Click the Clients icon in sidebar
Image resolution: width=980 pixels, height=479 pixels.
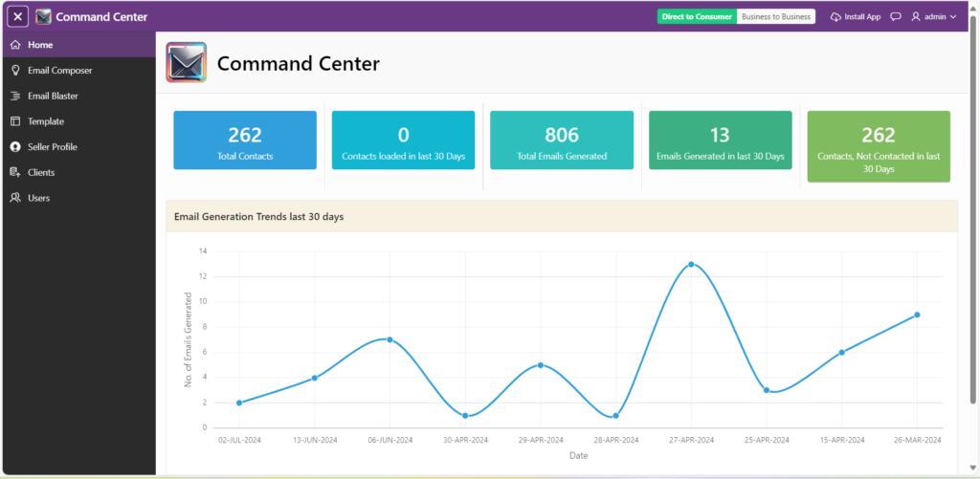15,173
